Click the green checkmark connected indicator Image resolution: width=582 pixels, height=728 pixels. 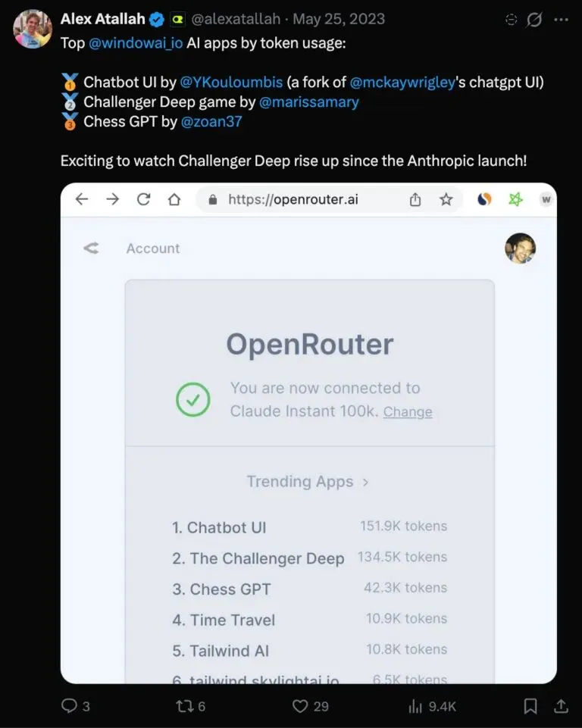click(x=192, y=399)
